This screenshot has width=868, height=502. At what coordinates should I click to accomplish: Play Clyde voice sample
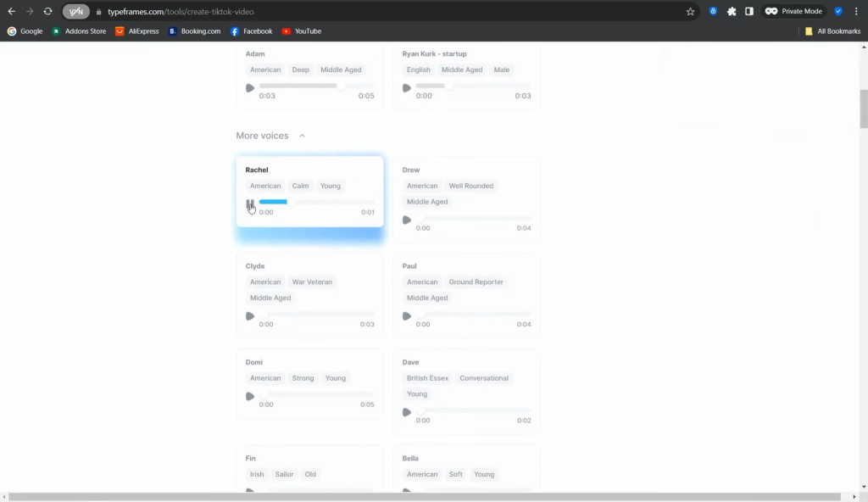[250, 316]
